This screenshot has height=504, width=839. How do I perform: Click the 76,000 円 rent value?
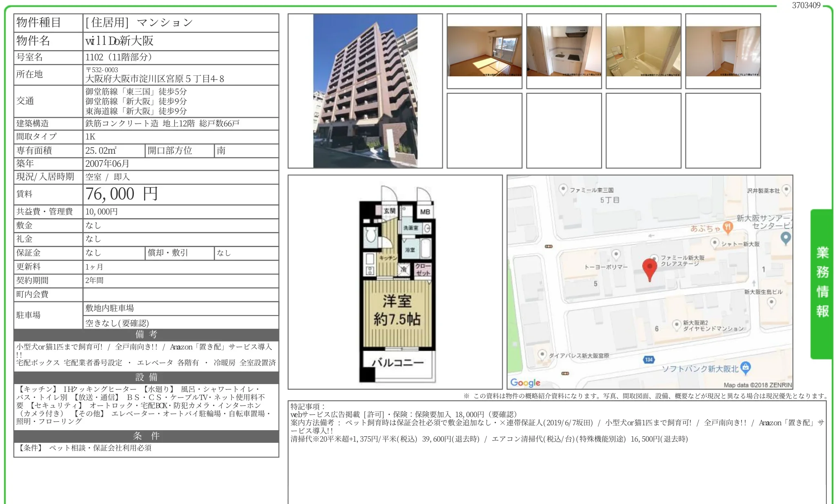coord(121,194)
